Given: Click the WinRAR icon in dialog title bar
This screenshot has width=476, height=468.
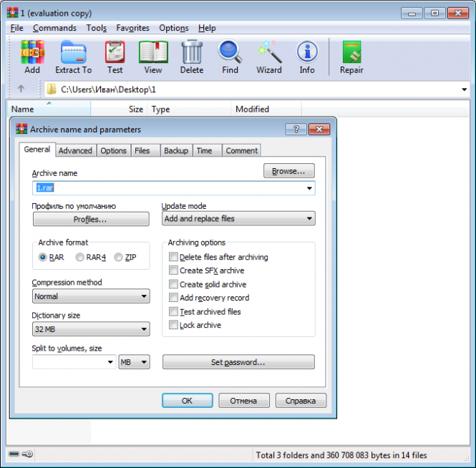Looking at the screenshot, I should click(x=21, y=129).
